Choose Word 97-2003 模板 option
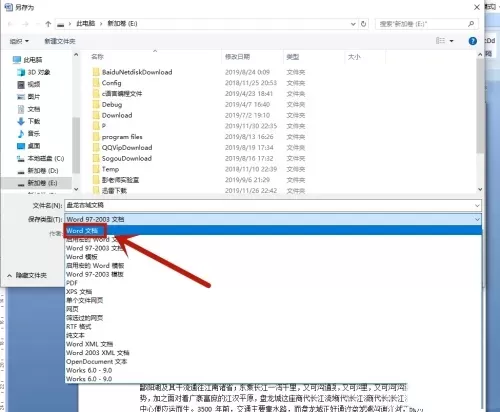This screenshot has height=412, width=500. (x=95, y=274)
